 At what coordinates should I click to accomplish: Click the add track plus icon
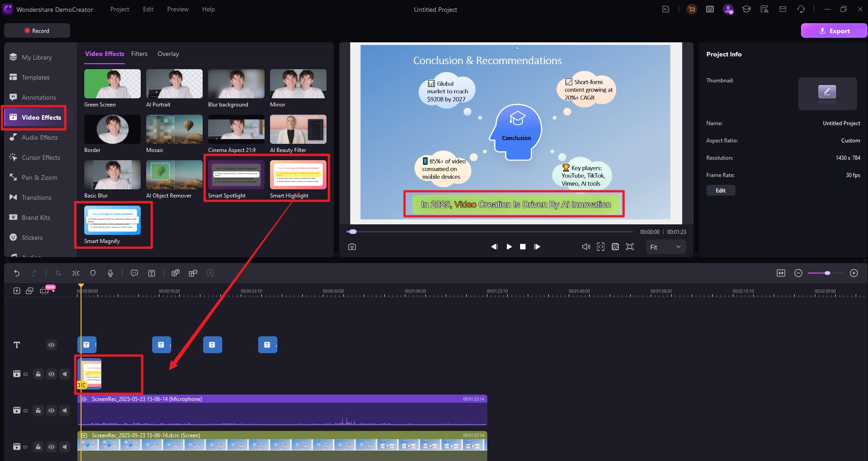[17, 291]
